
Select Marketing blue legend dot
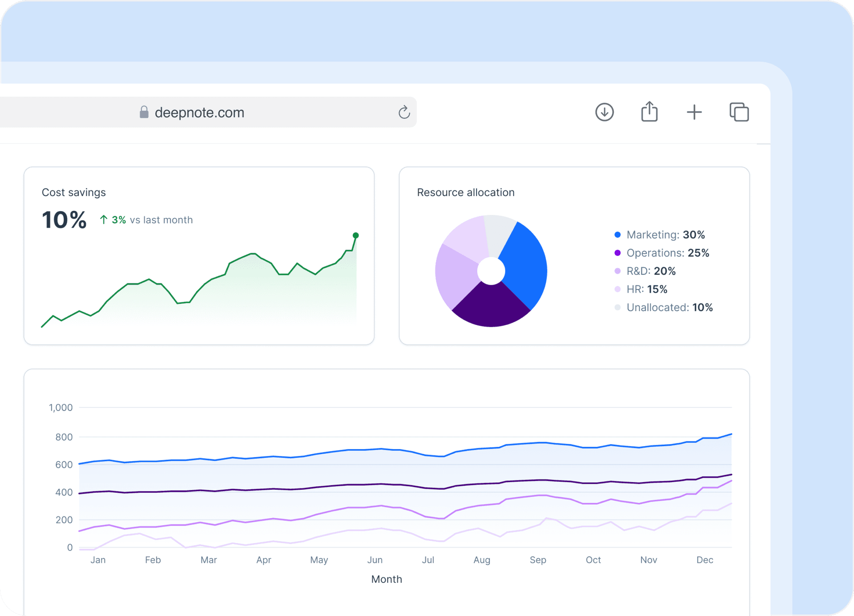point(617,235)
